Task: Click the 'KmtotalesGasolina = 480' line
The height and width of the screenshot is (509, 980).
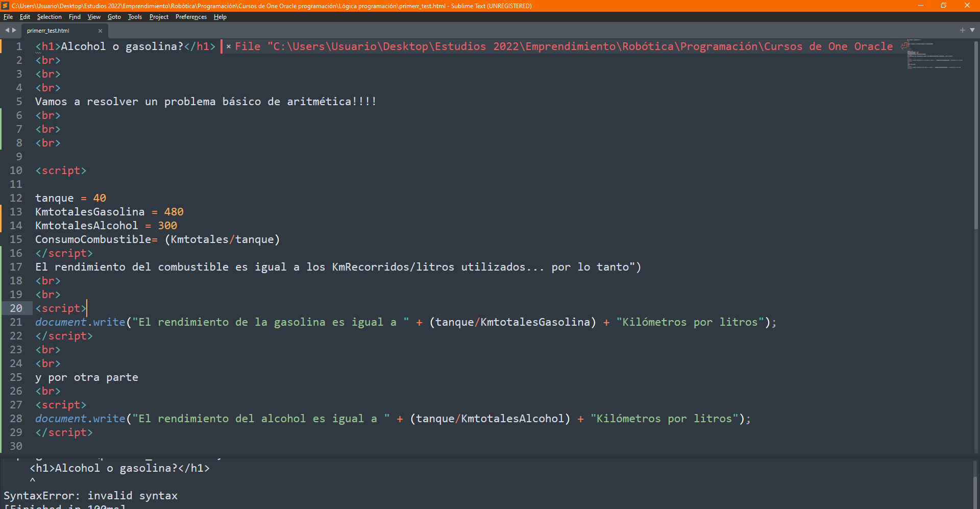Action: coord(109,212)
